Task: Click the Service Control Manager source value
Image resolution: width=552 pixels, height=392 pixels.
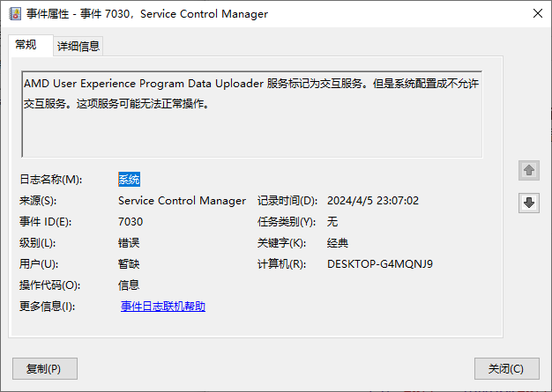Action: pos(182,201)
